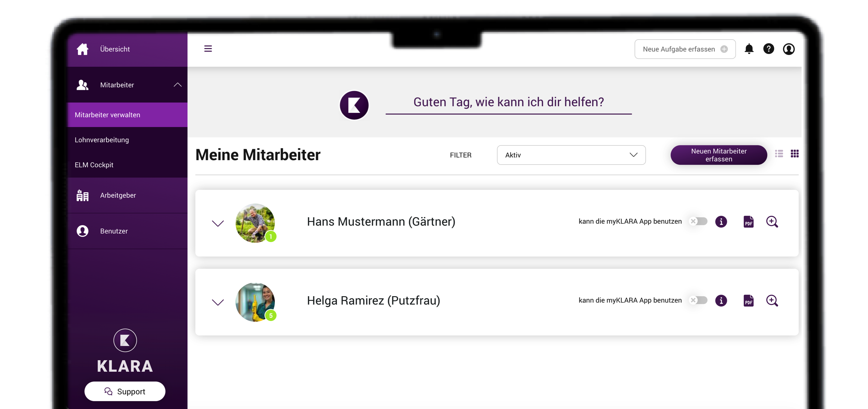Open the info icon for Hans Mustermann
Image resolution: width=868 pixels, height=409 pixels.
point(721,222)
